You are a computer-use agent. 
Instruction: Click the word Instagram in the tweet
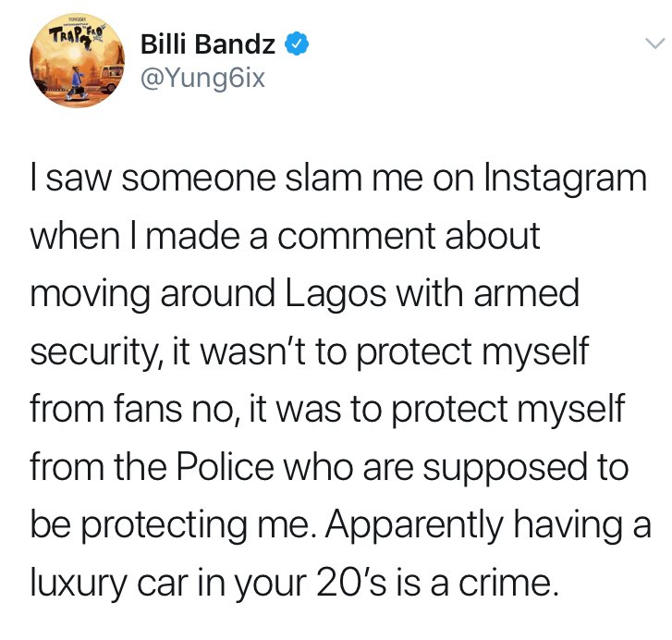coord(565,179)
